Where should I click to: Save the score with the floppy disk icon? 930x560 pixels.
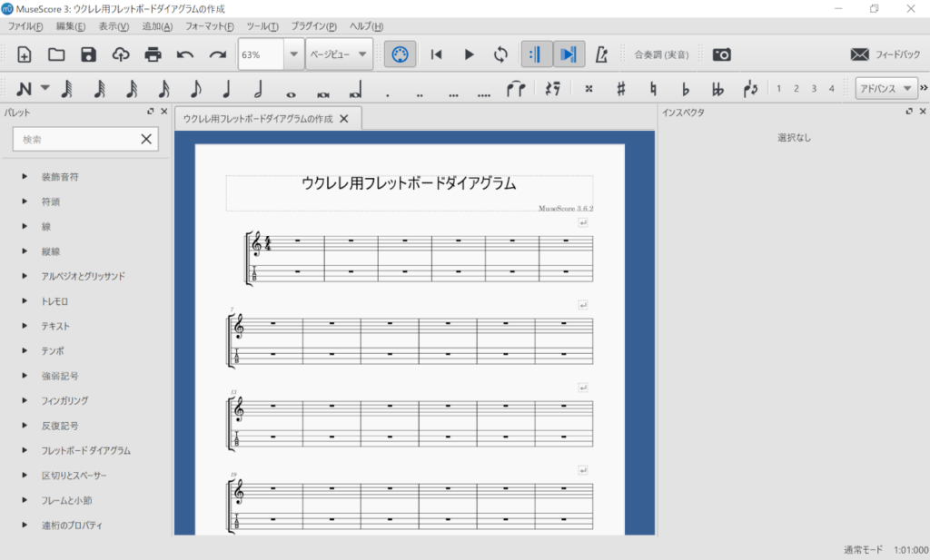pos(88,54)
